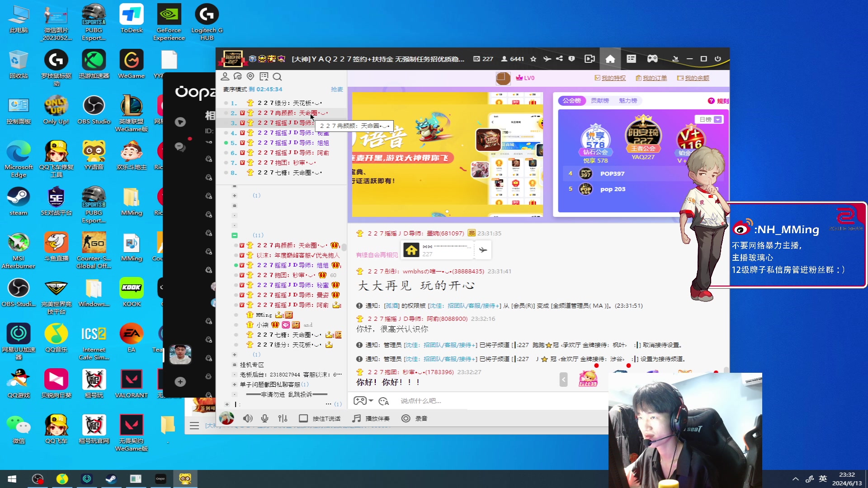Click the home icon in the YY title bar
This screenshot has height=488, width=868.
[x=610, y=59]
